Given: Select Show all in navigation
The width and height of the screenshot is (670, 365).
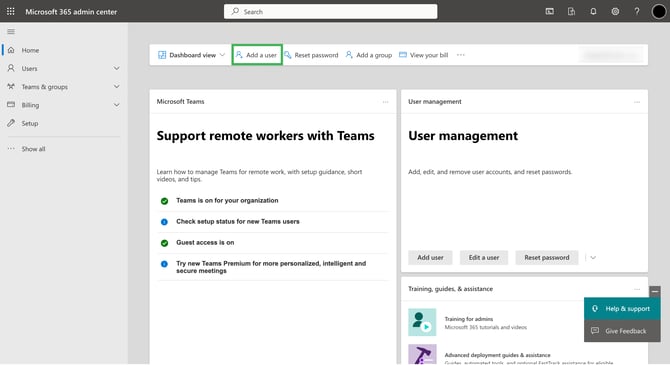Looking at the screenshot, I should [33, 149].
